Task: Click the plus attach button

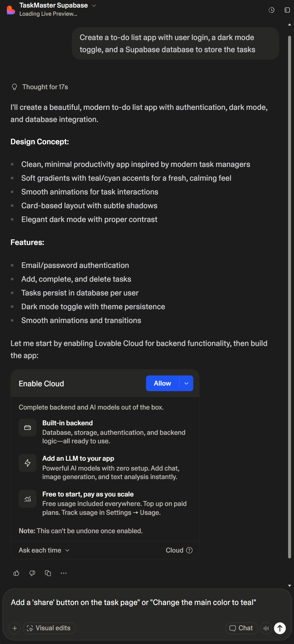Action: [x=15, y=628]
